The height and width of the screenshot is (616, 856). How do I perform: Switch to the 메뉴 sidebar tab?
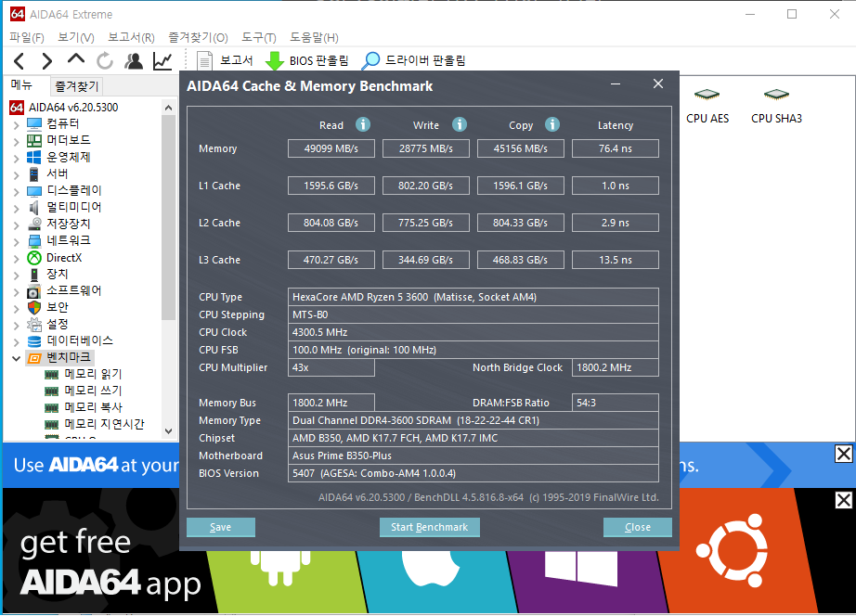[x=22, y=85]
